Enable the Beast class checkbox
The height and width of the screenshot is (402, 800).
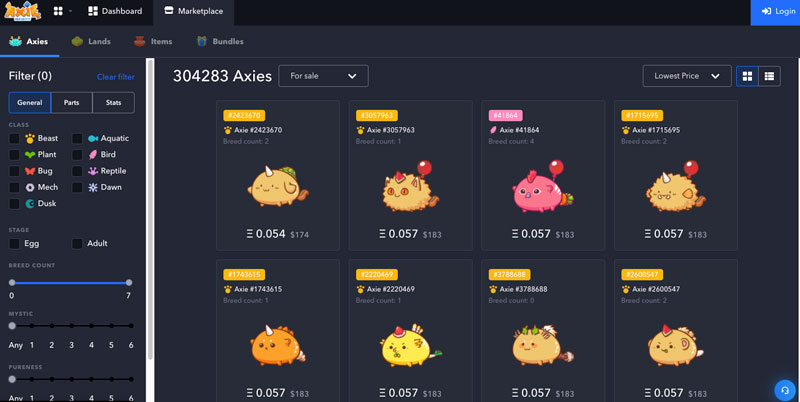click(14, 138)
